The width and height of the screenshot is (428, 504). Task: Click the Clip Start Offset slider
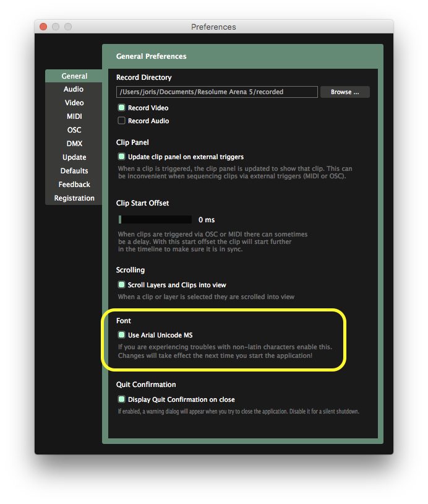point(155,220)
